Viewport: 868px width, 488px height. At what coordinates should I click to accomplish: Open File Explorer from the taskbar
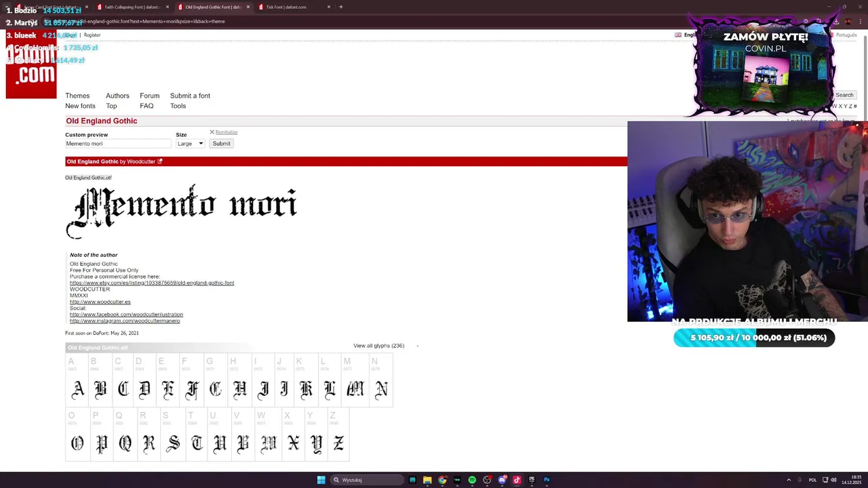click(x=427, y=480)
